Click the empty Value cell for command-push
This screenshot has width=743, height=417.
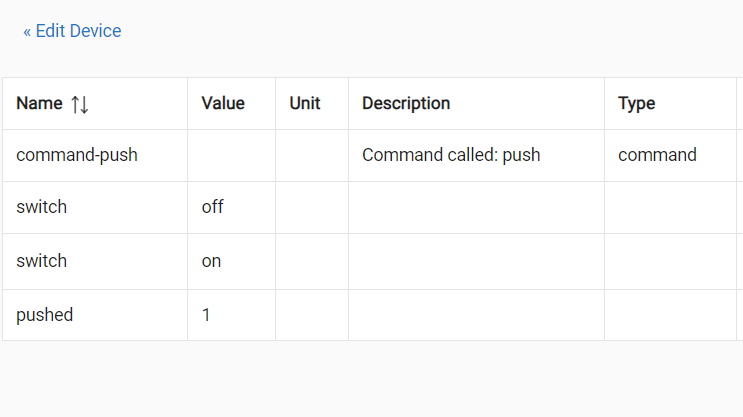tap(231, 155)
